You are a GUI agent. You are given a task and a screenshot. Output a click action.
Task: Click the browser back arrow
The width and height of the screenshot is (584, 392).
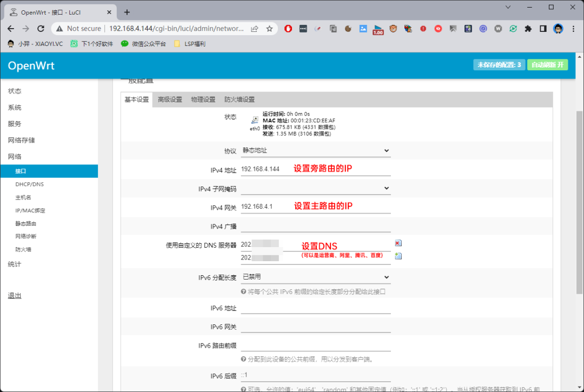coord(11,29)
